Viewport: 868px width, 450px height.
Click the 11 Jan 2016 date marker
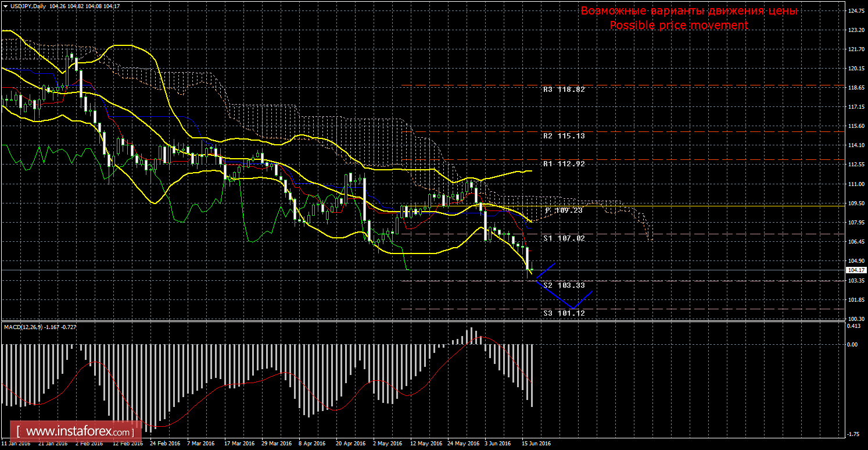pos(17,444)
